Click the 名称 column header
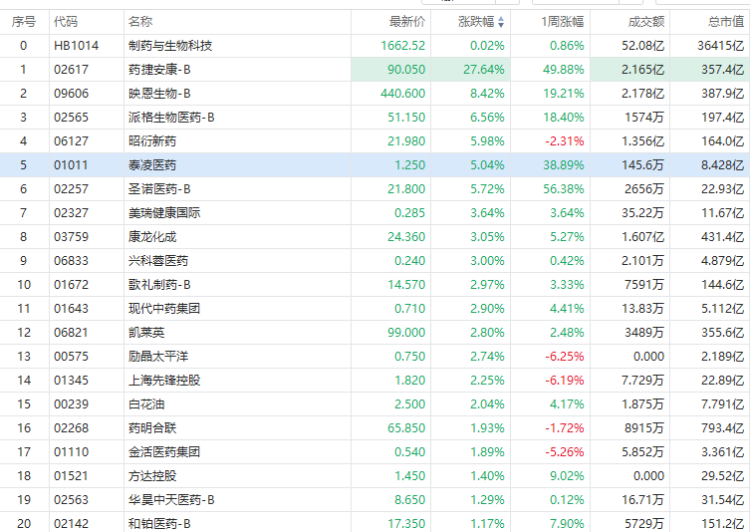750x532 pixels. [x=141, y=22]
